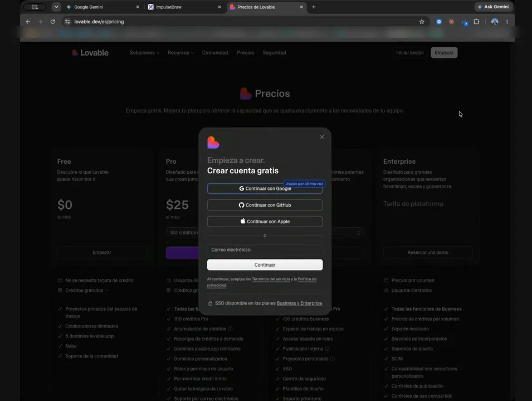Continue with GitHub sign-up
This screenshot has height=401, width=532.
265,205
